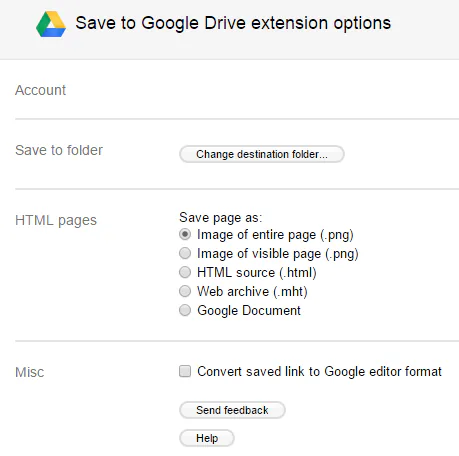459x456 pixels.
Task: Click the 'Save page as:' text
Action: (221, 218)
